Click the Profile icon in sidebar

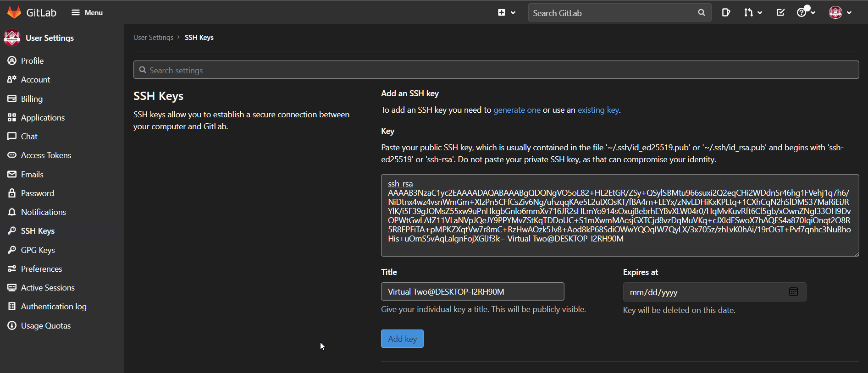point(12,60)
